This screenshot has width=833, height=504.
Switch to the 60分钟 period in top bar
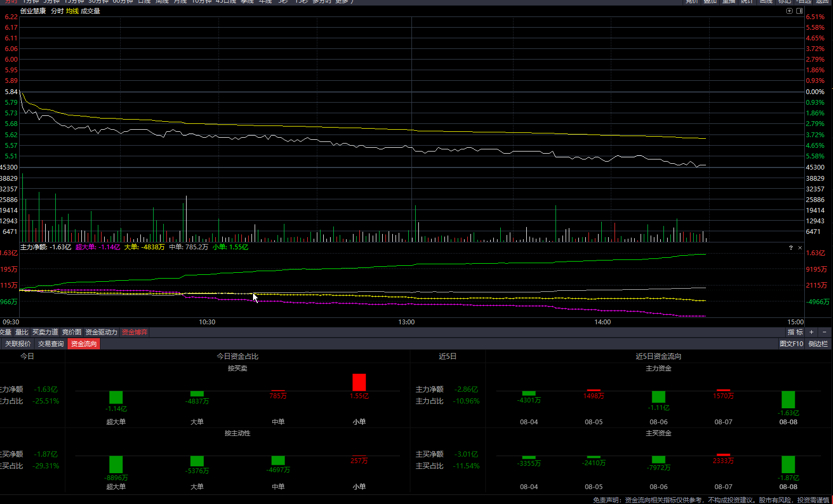tap(123, 2)
